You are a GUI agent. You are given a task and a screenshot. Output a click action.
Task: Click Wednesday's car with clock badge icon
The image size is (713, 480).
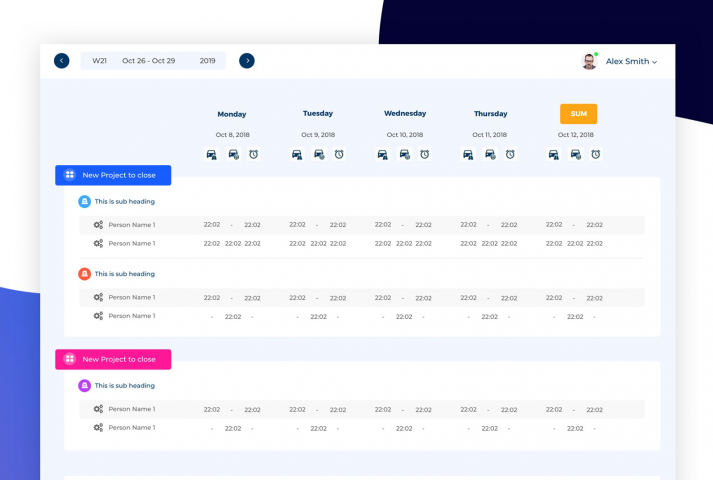pos(405,155)
